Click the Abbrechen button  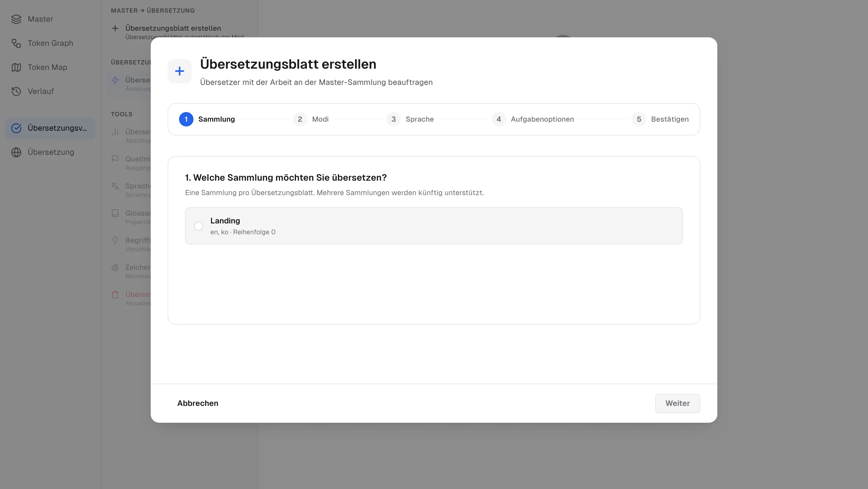[x=198, y=403]
